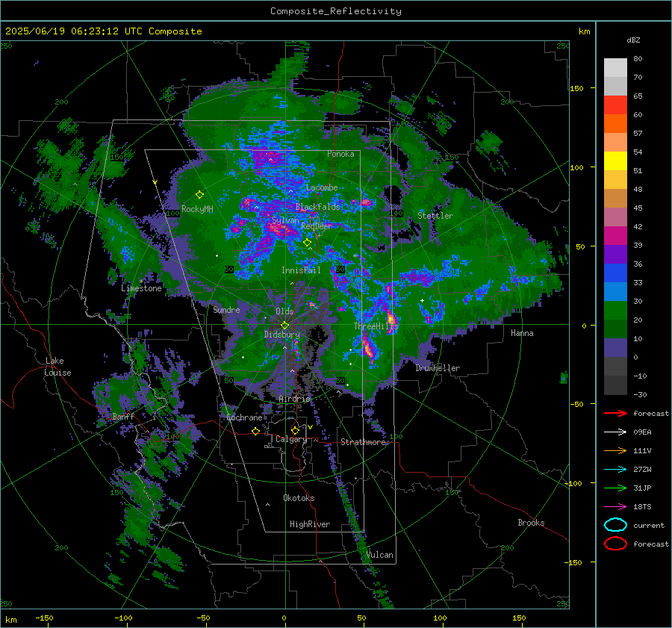Image resolution: width=672 pixels, height=628 pixels.
Task: Click the Airdrie map label
Action: coord(294,399)
